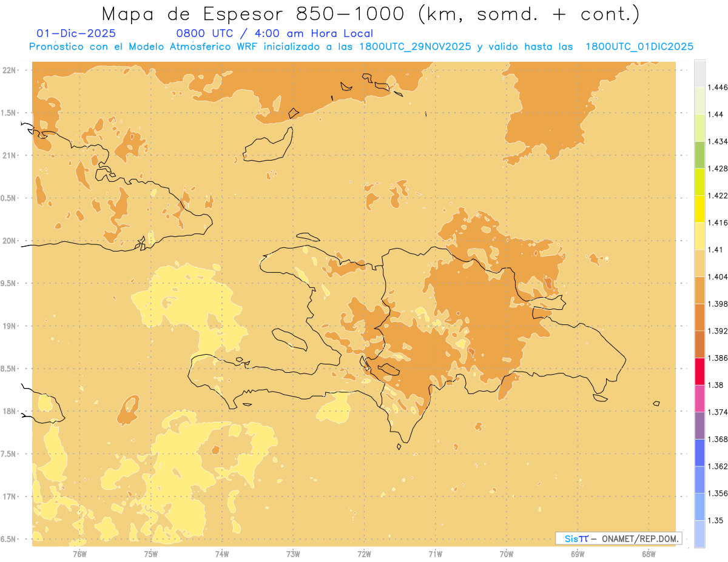728x562 pixels.
Task: Select the '21N' latitude label
Action: [9, 155]
